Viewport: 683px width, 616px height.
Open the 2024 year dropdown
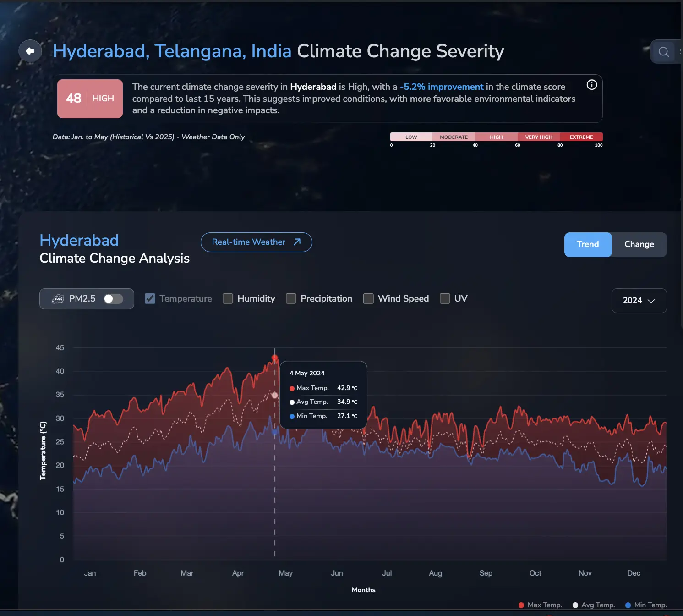point(639,301)
